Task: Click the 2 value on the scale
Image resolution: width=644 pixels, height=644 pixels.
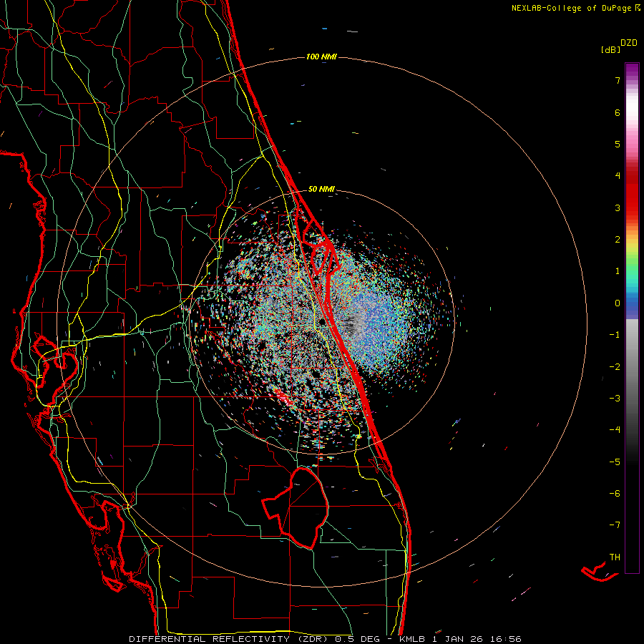Action: click(x=618, y=240)
